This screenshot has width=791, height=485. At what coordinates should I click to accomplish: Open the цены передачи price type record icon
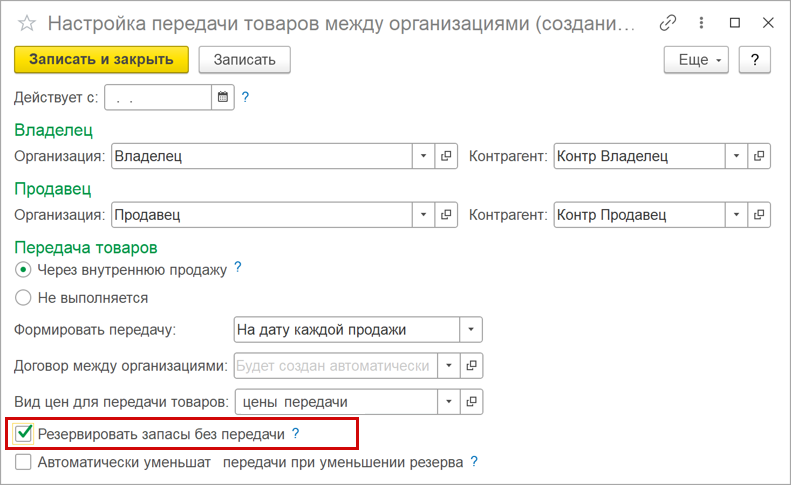pyautogui.click(x=471, y=402)
